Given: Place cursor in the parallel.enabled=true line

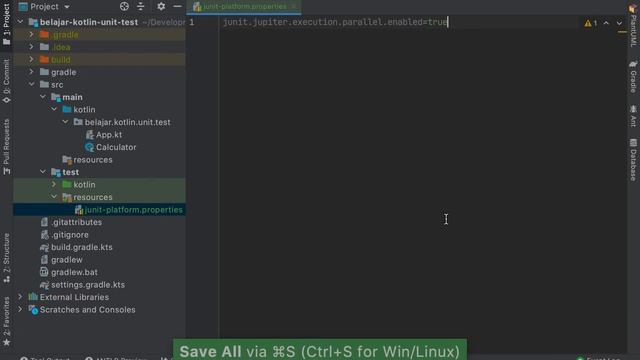Looking at the screenshot, I should [x=335, y=22].
